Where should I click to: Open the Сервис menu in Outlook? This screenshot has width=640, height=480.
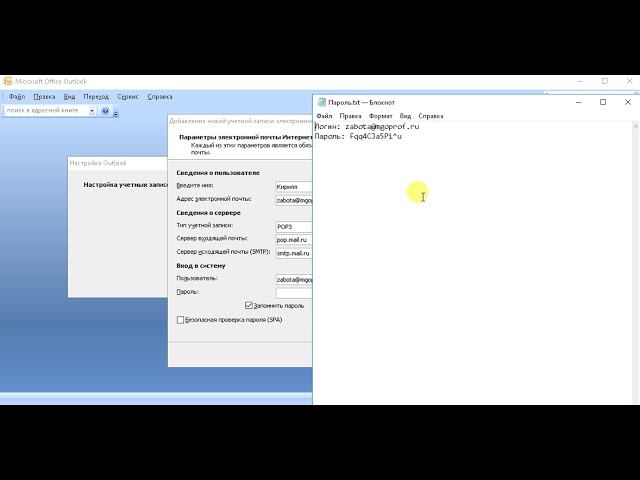point(128,97)
